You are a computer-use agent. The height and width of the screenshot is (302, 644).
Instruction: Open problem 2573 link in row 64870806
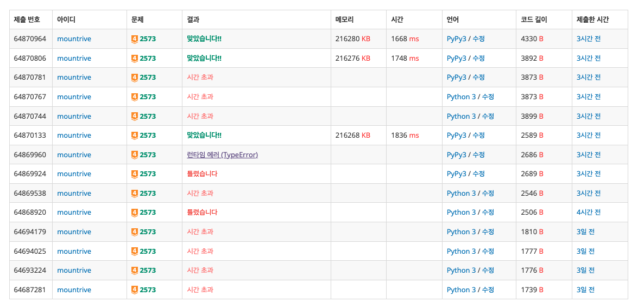point(148,58)
